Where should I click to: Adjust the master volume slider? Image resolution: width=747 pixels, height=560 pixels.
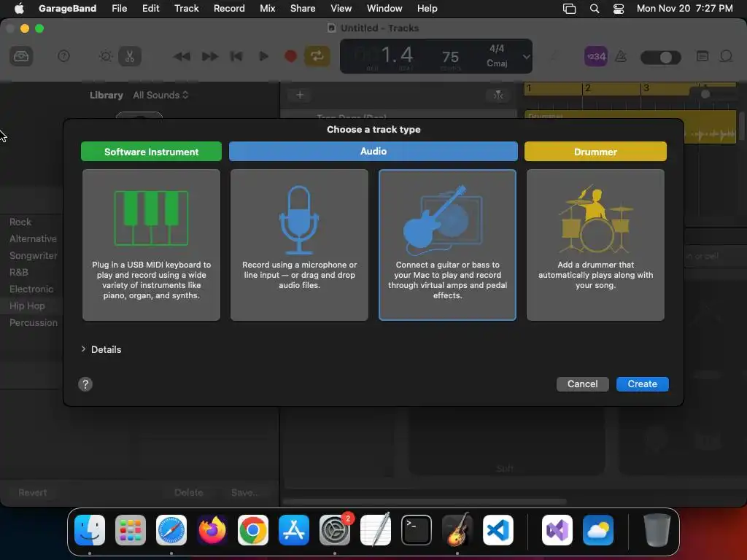pyautogui.click(x=661, y=58)
